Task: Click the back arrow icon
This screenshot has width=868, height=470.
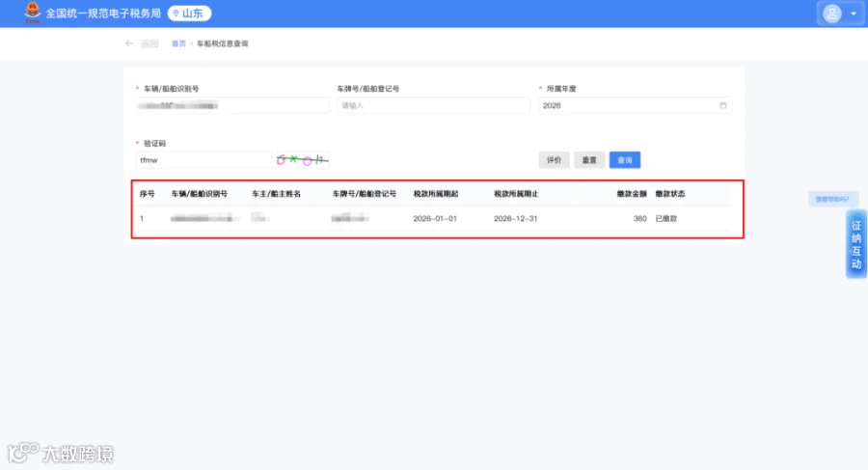Action: pos(129,43)
